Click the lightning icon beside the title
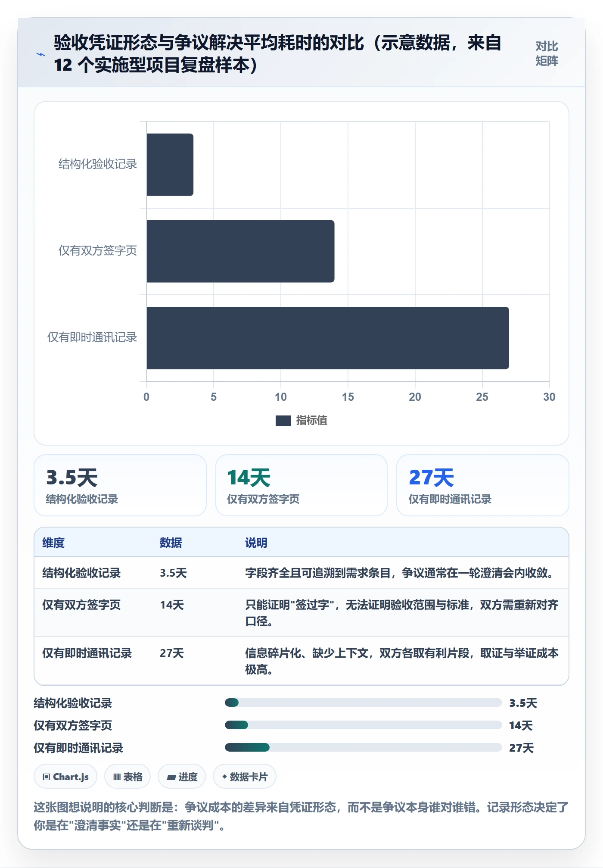 click(x=41, y=54)
